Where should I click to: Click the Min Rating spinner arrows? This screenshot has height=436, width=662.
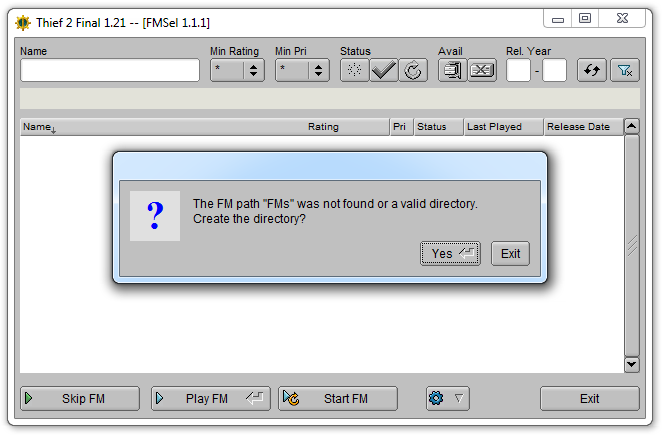pos(253,70)
